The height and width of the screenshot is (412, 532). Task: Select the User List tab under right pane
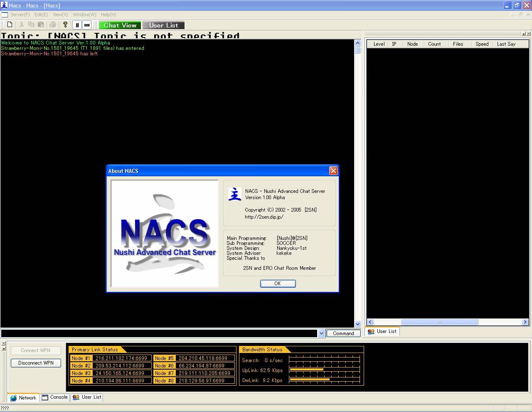382,332
